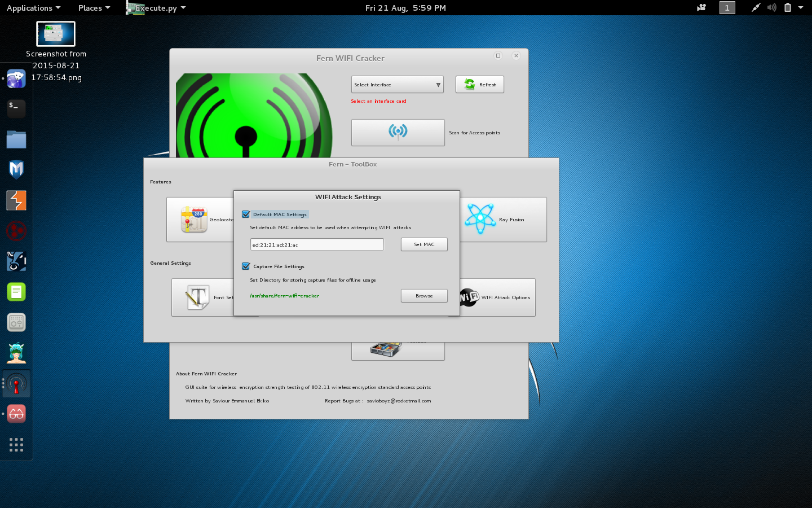Open the Applications menu
Image resolution: width=812 pixels, height=508 pixels.
33,8
